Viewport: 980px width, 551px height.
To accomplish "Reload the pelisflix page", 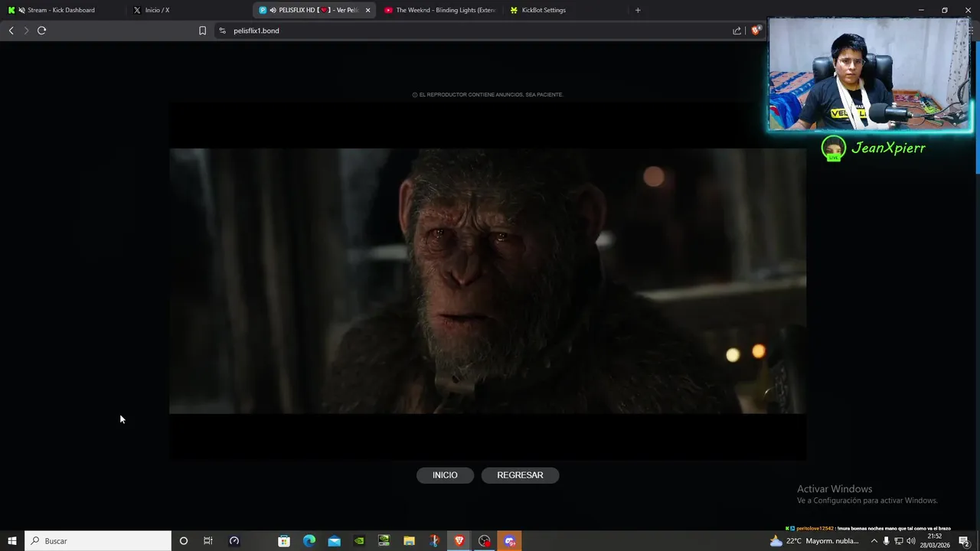I will click(41, 31).
